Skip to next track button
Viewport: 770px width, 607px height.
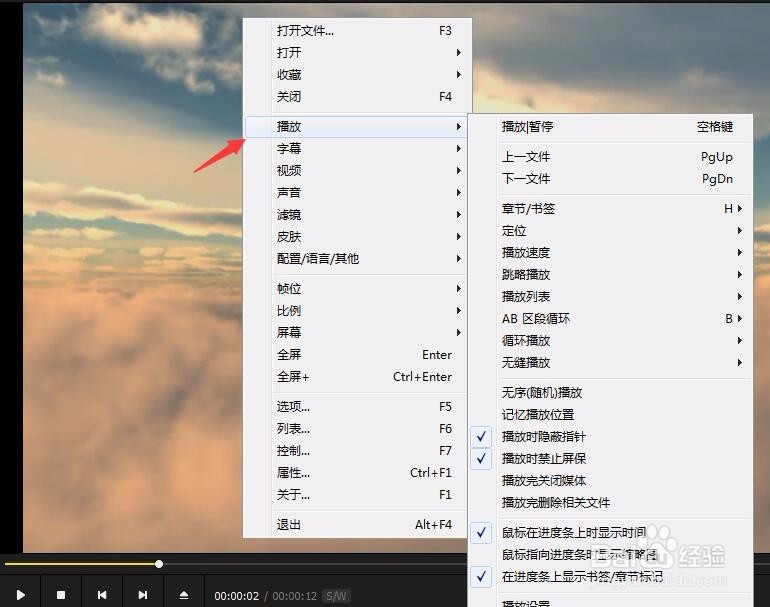[142, 595]
